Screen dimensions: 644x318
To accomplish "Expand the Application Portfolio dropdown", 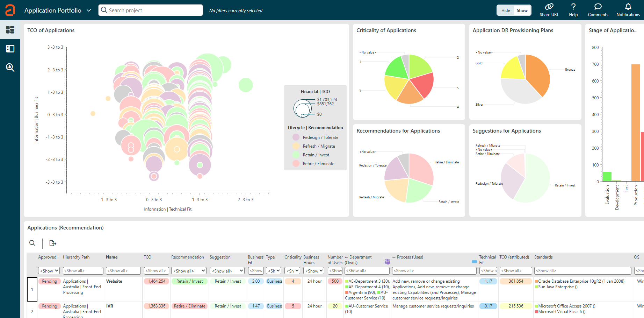I will click(89, 10).
